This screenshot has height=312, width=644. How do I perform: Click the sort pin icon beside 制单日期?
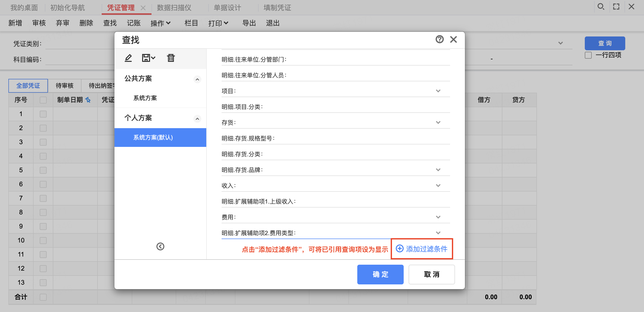(x=88, y=100)
